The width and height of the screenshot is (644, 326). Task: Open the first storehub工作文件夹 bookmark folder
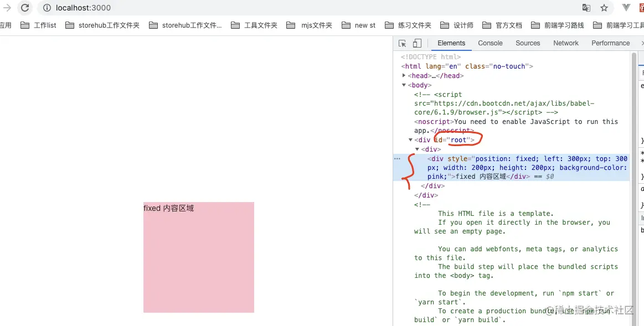[102, 25]
